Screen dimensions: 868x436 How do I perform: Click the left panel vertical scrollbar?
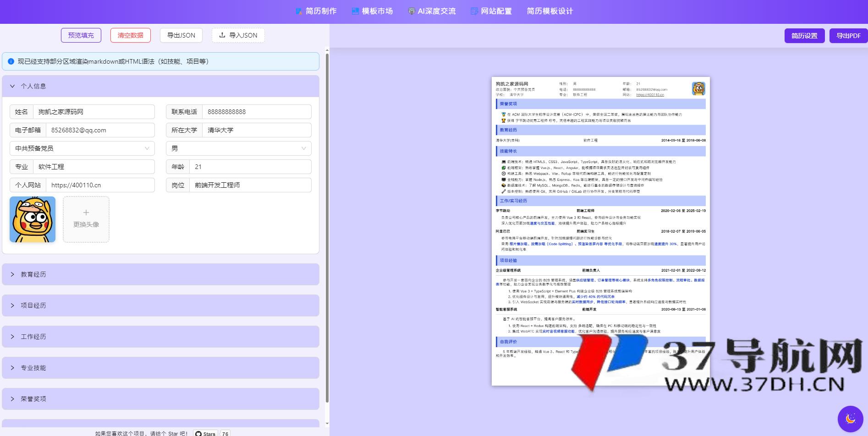click(x=327, y=229)
